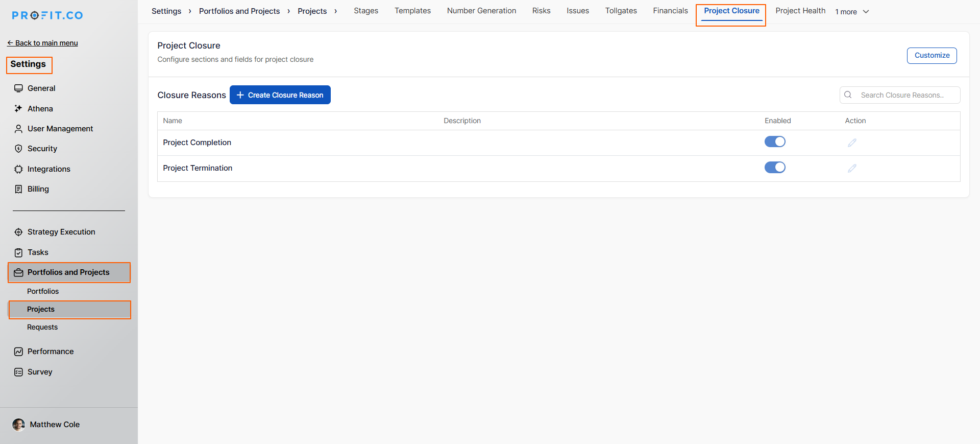Disable the Project Termination toggle
This screenshot has height=444, width=980.
tap(775, 167)
